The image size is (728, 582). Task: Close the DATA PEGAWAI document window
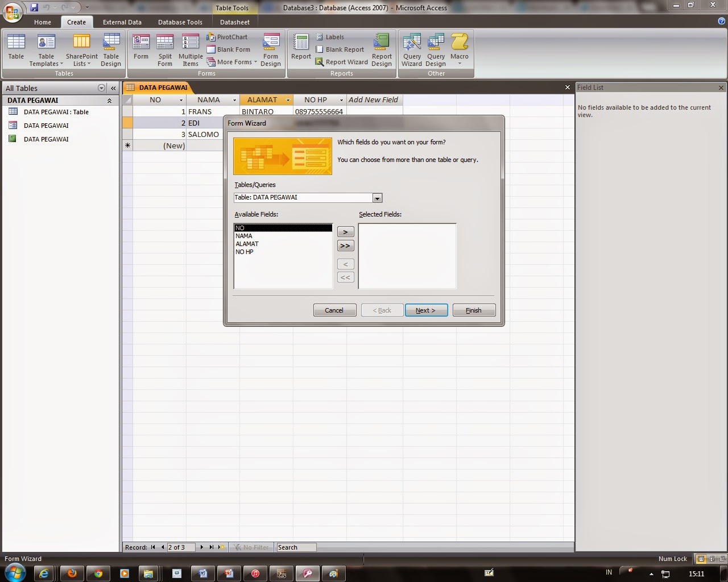[x=567, y=88]
